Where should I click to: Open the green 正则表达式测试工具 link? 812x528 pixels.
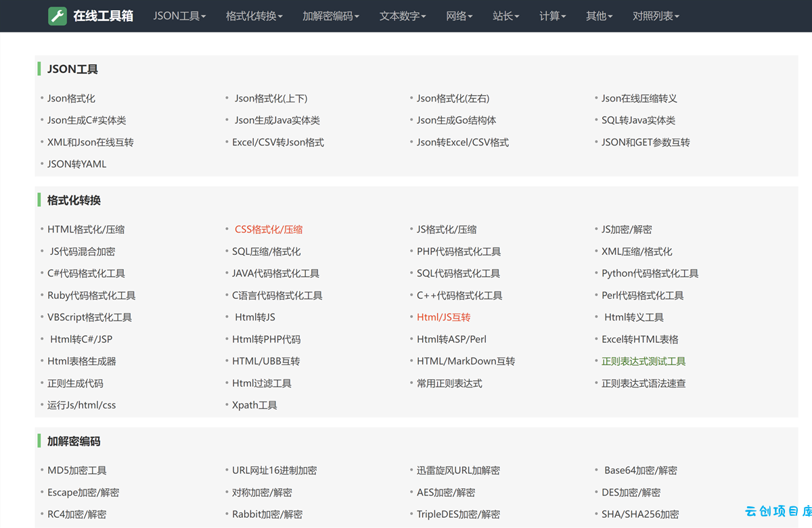[644, 361]
